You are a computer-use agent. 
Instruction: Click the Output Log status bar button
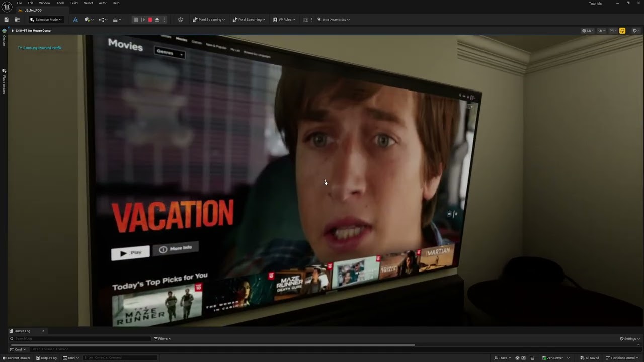coord(46,358)
